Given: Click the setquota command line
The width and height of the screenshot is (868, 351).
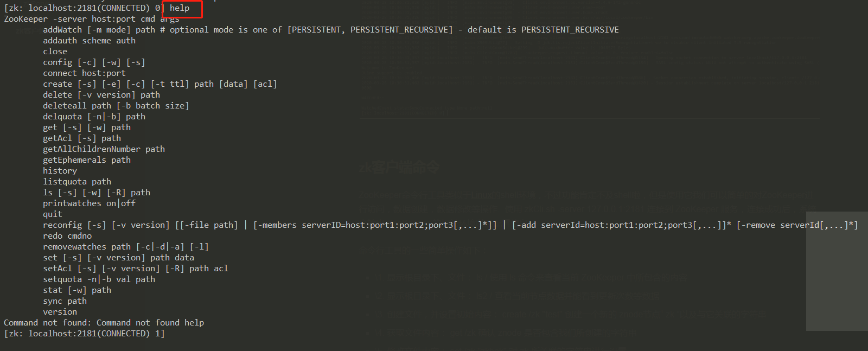Looking at the screenshot, I should [x=99, y=279].
